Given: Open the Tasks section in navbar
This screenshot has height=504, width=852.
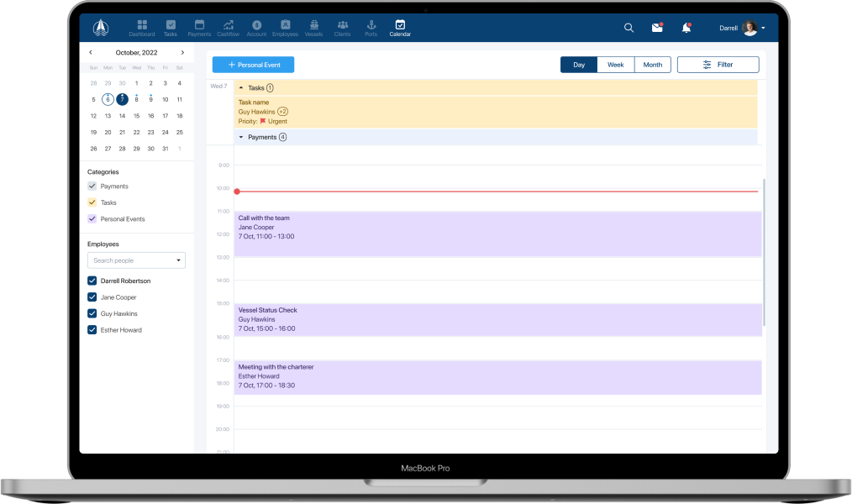Looking at the screenshot, I should pyautogui.click(x=171, y=28).
